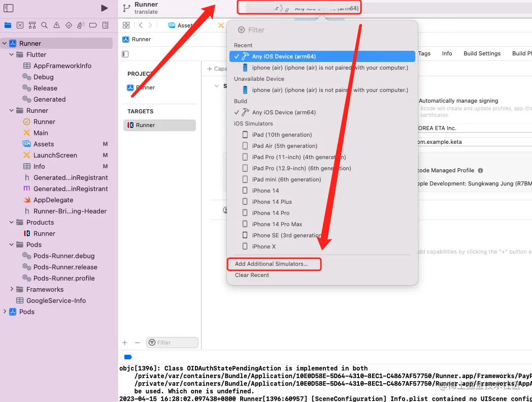Choose iPad (10th generation) simulator
This screenshot has height=402, width=532.
pos(322,135)
